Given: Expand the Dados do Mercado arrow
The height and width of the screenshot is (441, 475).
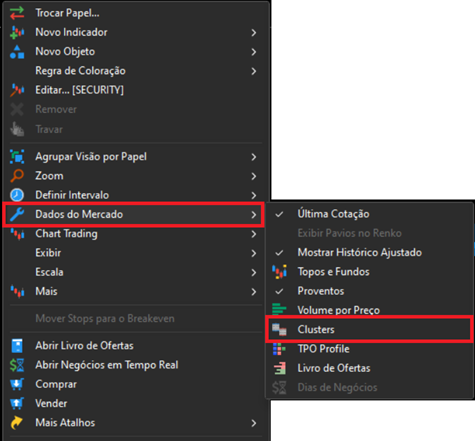Looking at the screenshot, I should [254, 215].
